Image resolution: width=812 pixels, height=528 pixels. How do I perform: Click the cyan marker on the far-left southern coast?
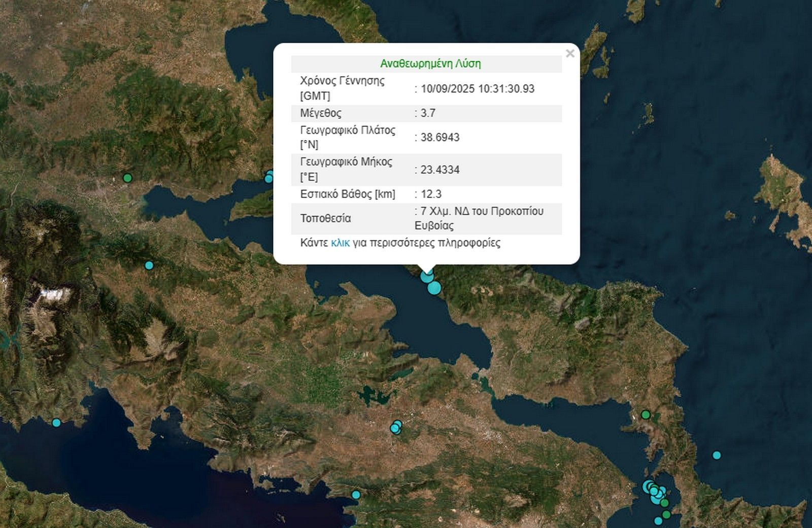(x=56, y=422)
